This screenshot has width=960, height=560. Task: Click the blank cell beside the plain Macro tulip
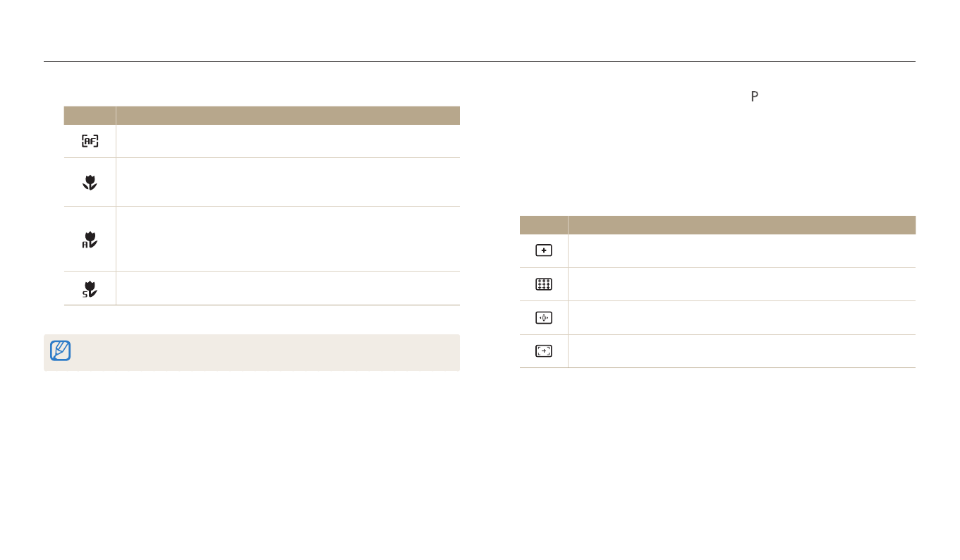point(288,182)
